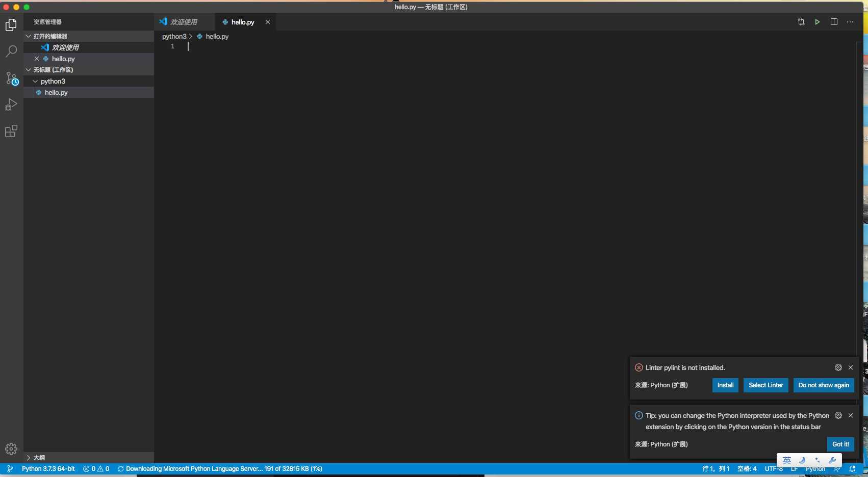Open errors and warnings count in status bar
This screenshot has height=477, width=868.
coord(96,469)
